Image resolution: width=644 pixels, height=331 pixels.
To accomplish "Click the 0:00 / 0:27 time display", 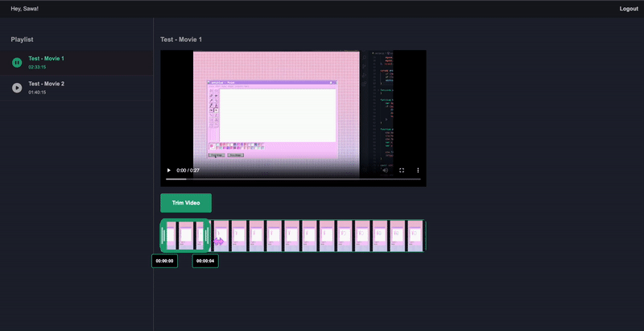I will point(188,171).
